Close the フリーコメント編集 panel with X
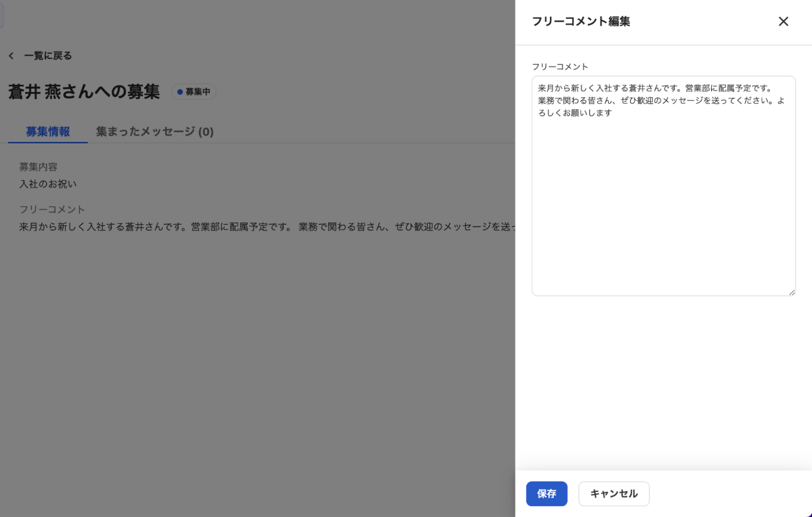 pyautogui.click(x=783, y=21)
